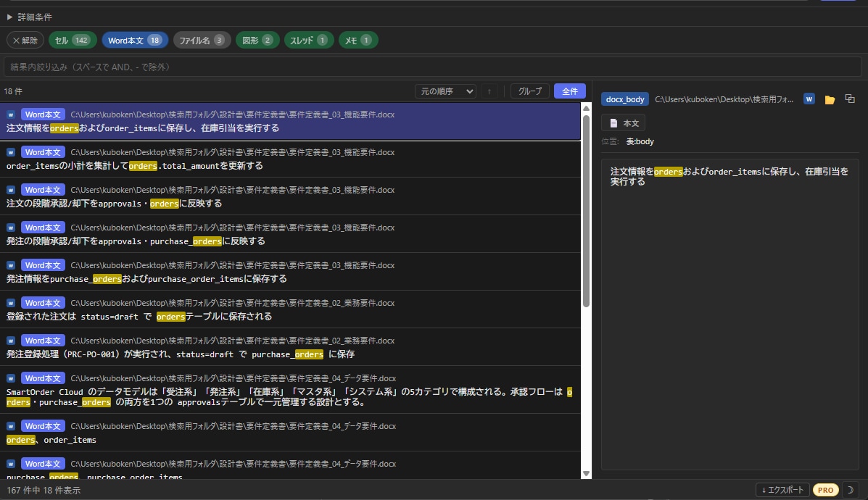Open the file in Word from preview header
Viewport: 868px width, 500px height.
[x=809, y=99]
